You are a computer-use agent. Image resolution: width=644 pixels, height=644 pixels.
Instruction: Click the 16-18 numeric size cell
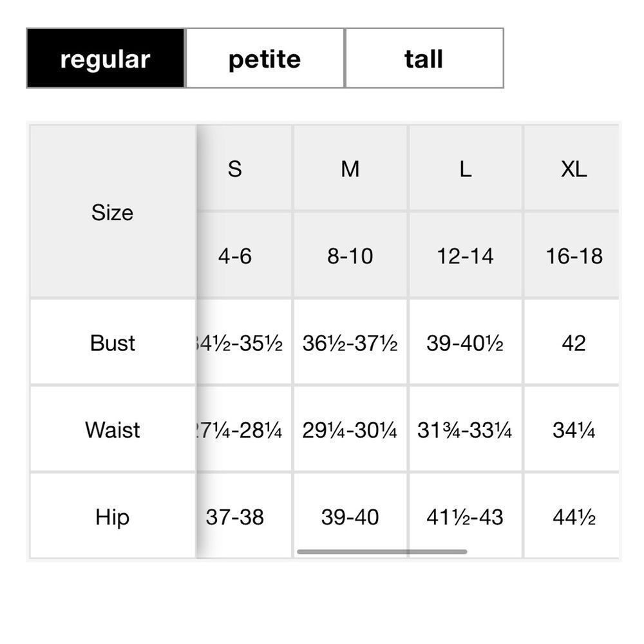572,255
